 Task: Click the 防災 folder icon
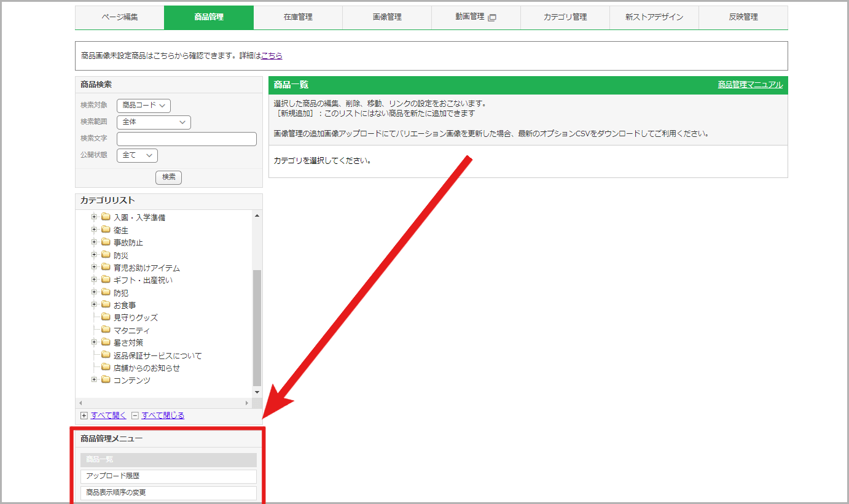[x=106, y=255]
